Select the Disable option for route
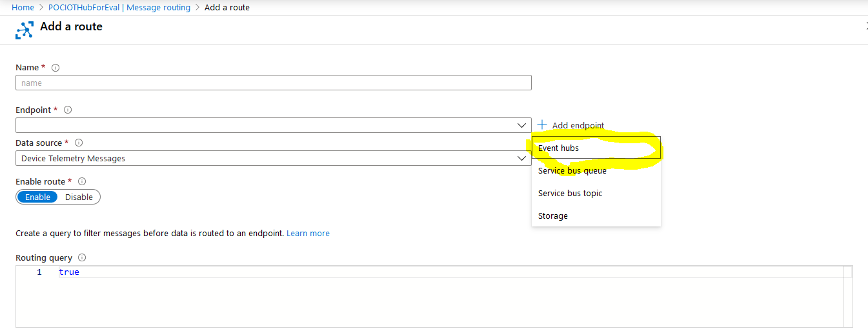The height and width of the screenshot is (331, 868). coord(79,197)
